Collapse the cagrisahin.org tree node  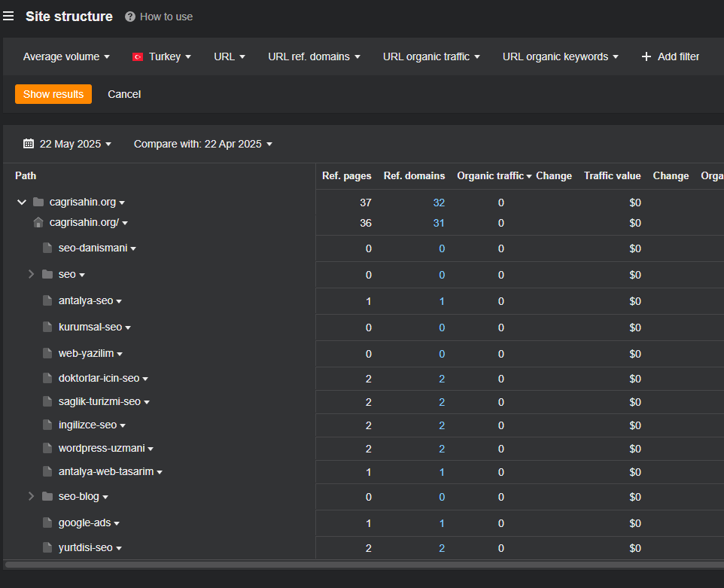coord(21,202)
